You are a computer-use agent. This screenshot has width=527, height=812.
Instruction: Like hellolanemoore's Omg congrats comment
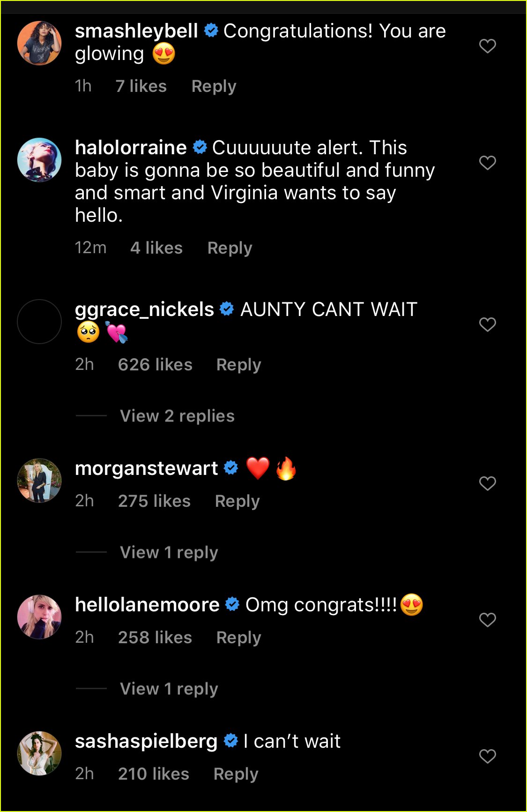[487, 620]
